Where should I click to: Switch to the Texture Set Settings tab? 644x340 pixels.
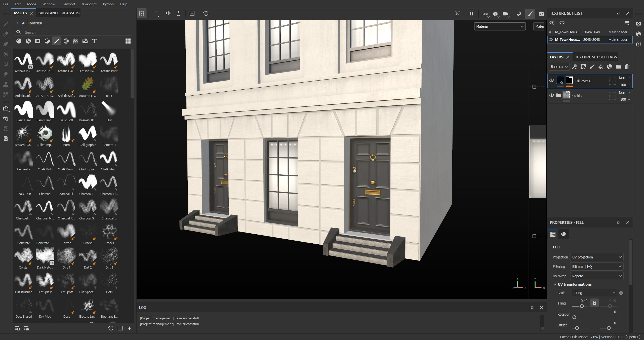[x=596, y=57]
